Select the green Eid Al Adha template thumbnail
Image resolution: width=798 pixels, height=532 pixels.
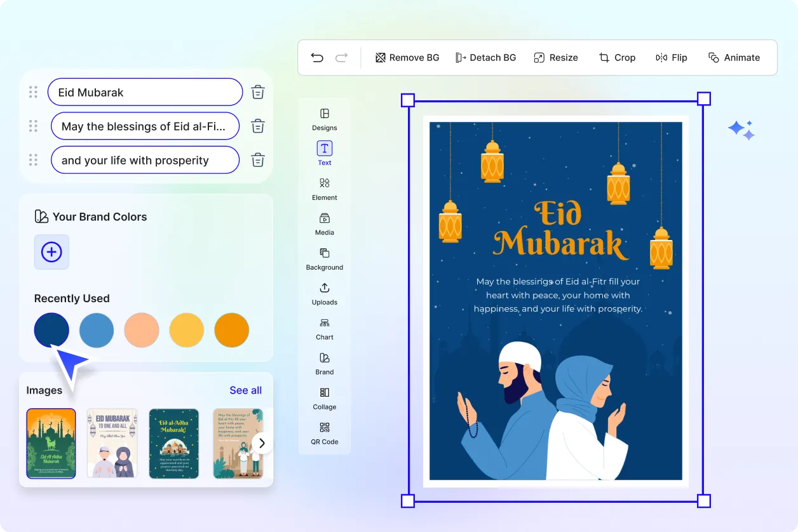(x=51, y=443)
